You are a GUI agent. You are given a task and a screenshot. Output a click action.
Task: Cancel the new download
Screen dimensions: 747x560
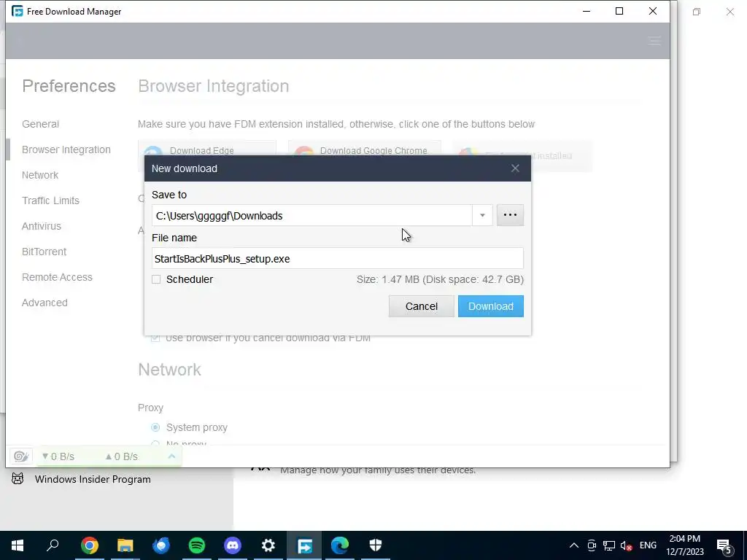click(x=421, y=306)
